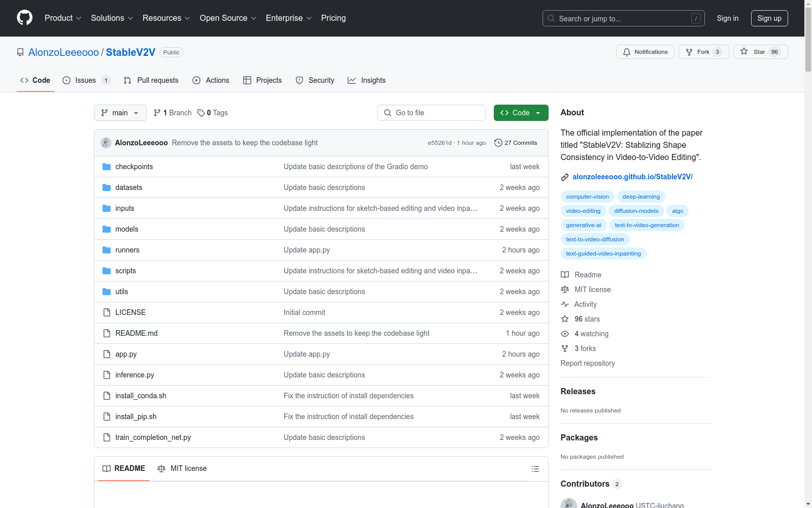Open the main branch selector dropdown
This screenshot has height=508, width=812.
[120, 113]
